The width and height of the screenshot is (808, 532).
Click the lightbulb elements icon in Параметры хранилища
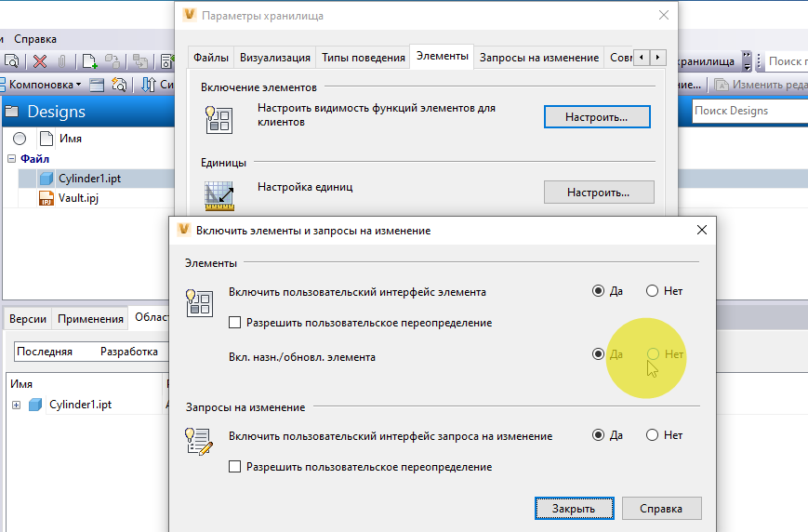219,120
